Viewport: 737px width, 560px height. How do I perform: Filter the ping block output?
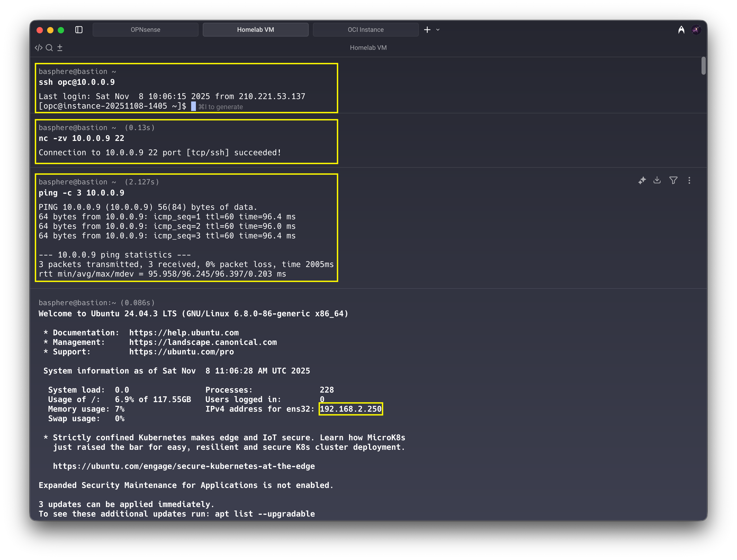[673, 180]
